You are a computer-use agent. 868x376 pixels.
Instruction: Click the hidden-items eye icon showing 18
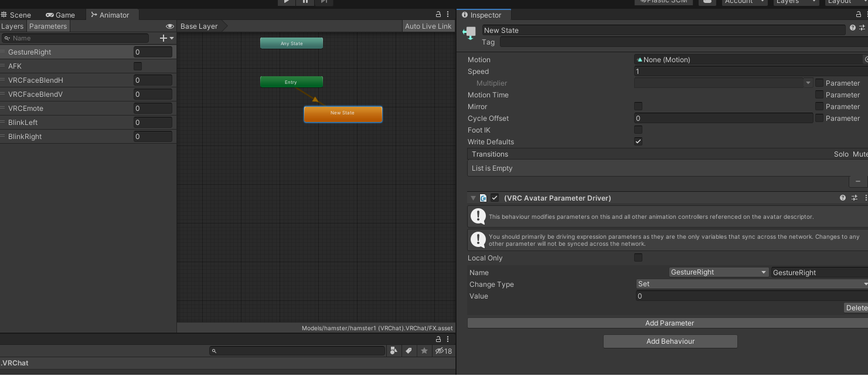[x=440, y=351]
